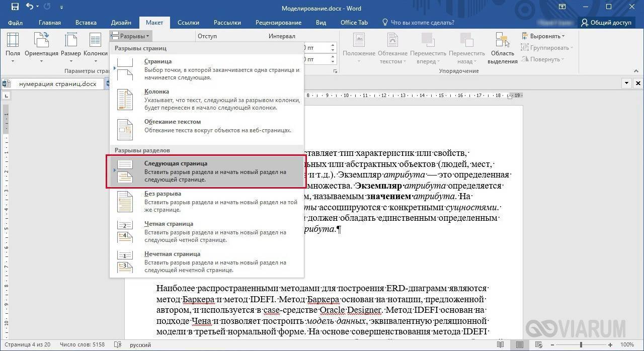The image size is (644, 351).
Task: Open the Ссылки ribbon tab
Action: pos(188,23)
